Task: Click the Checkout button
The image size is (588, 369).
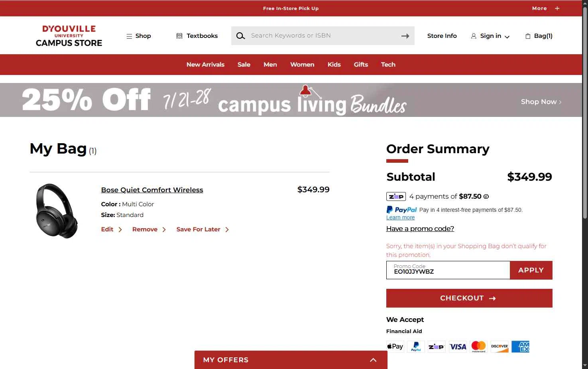Action: coord(469,298)
